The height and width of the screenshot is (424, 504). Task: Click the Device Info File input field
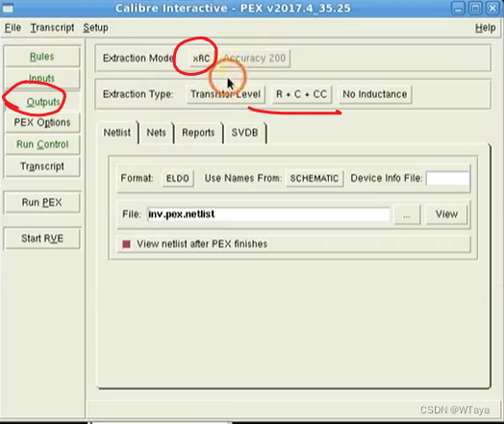coord(447,178)
